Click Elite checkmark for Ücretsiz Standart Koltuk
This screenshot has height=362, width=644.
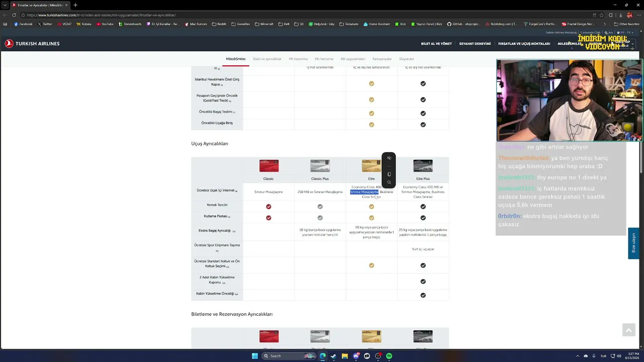click(x=372, y=265)
